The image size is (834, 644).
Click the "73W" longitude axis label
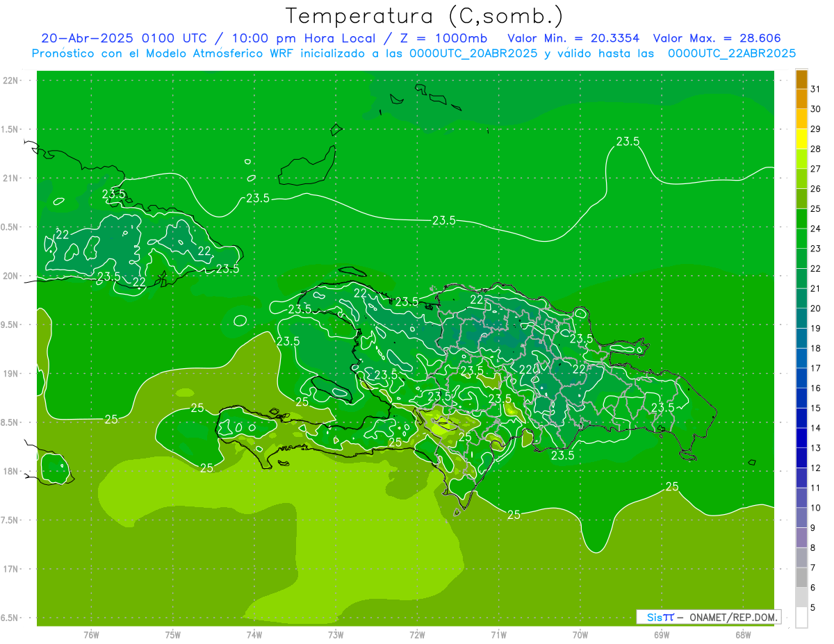tap(336, 635)
